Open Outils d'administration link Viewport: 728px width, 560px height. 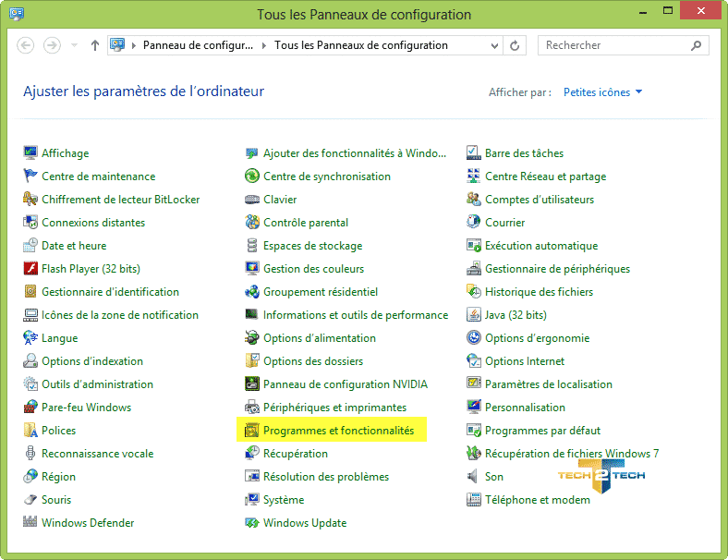click(98, 384)
